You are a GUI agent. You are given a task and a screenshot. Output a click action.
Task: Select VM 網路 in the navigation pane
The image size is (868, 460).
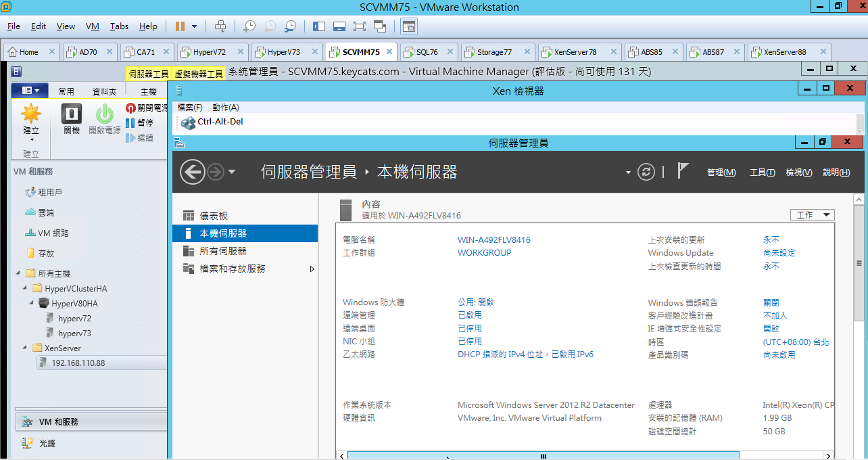point(53,233)
